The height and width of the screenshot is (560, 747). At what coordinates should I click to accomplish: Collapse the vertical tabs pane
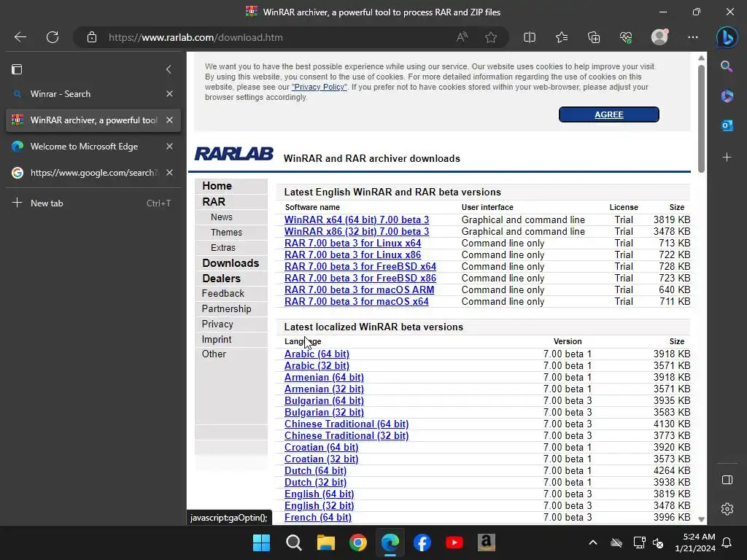tap(169, 69)
